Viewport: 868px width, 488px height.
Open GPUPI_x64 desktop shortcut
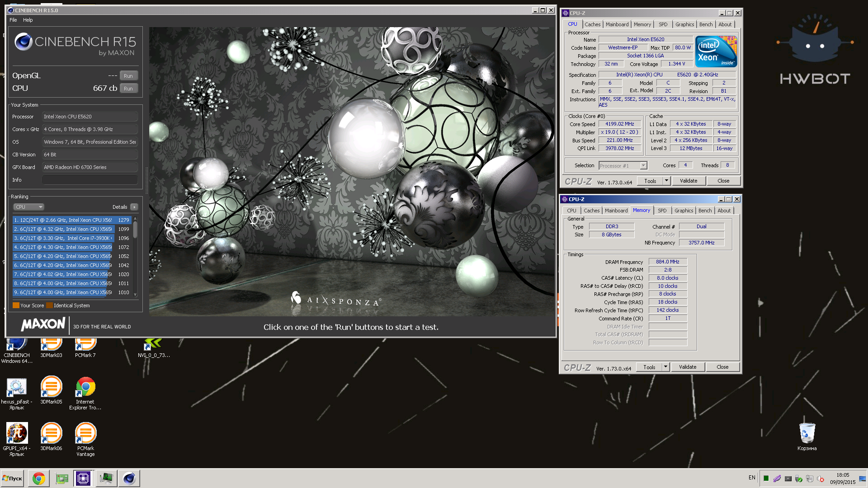[x=17, y=440]
